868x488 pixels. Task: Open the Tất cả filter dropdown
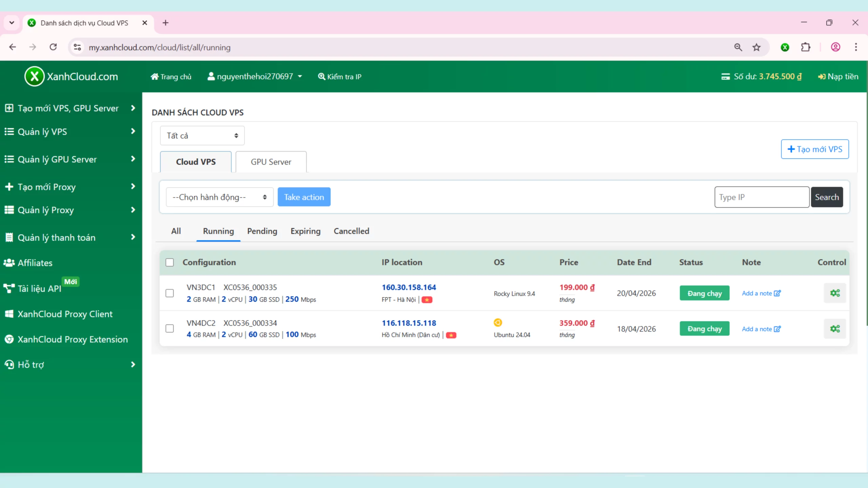[202, 135]
